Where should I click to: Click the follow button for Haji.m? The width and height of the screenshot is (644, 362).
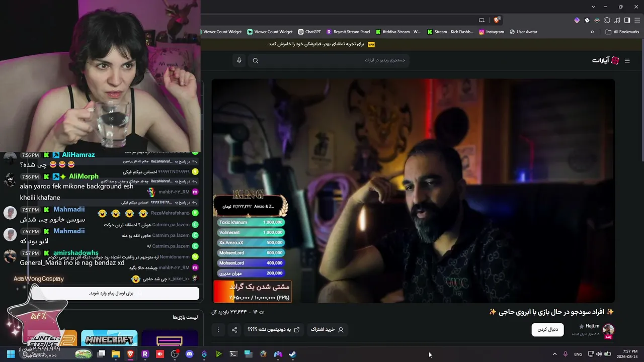click(x=547, y=330)
